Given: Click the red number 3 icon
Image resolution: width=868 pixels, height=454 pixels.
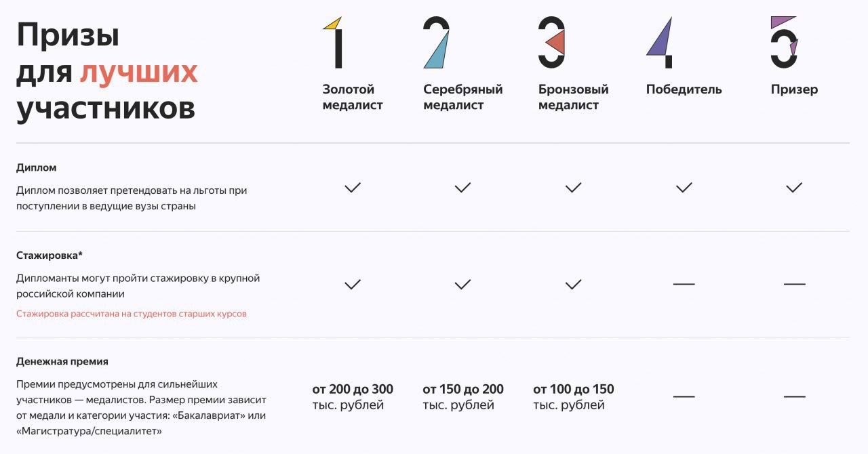Looking at the screenshot, I should [x=552, y=43].
